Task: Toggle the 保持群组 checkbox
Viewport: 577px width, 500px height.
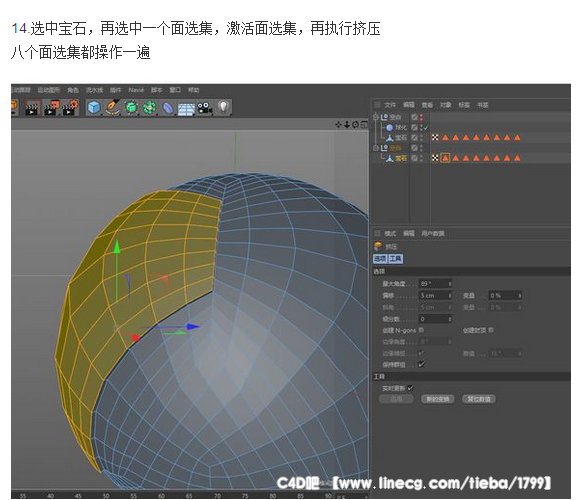Action: (x=421, y=364)
